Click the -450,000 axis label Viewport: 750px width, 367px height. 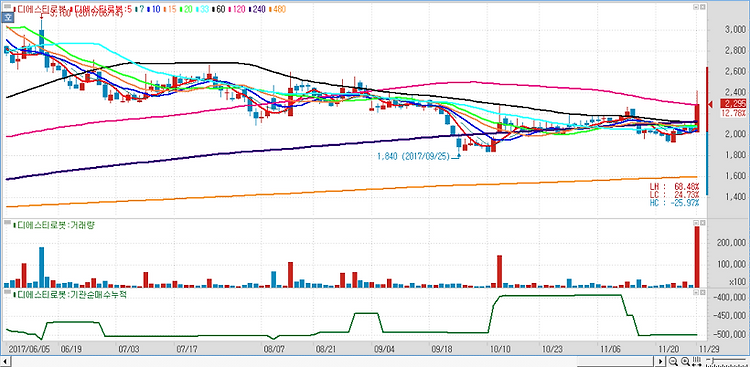click(x=730, y=316)
